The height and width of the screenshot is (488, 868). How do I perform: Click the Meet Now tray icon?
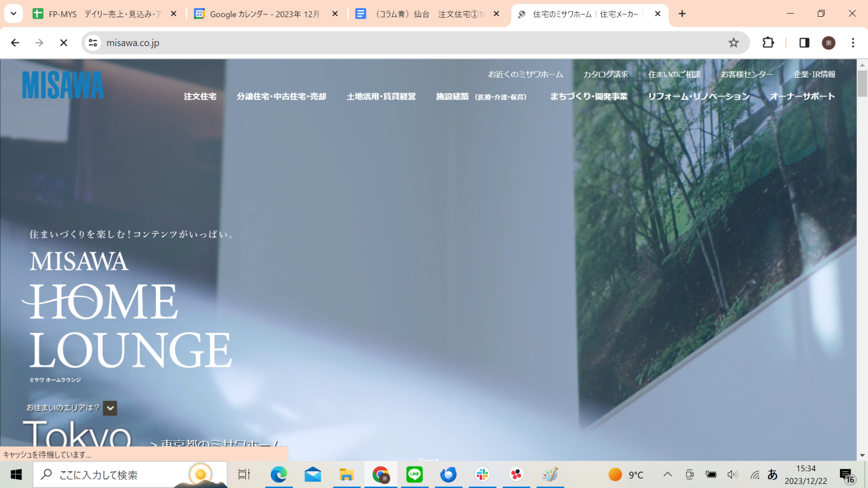(689, 475)
